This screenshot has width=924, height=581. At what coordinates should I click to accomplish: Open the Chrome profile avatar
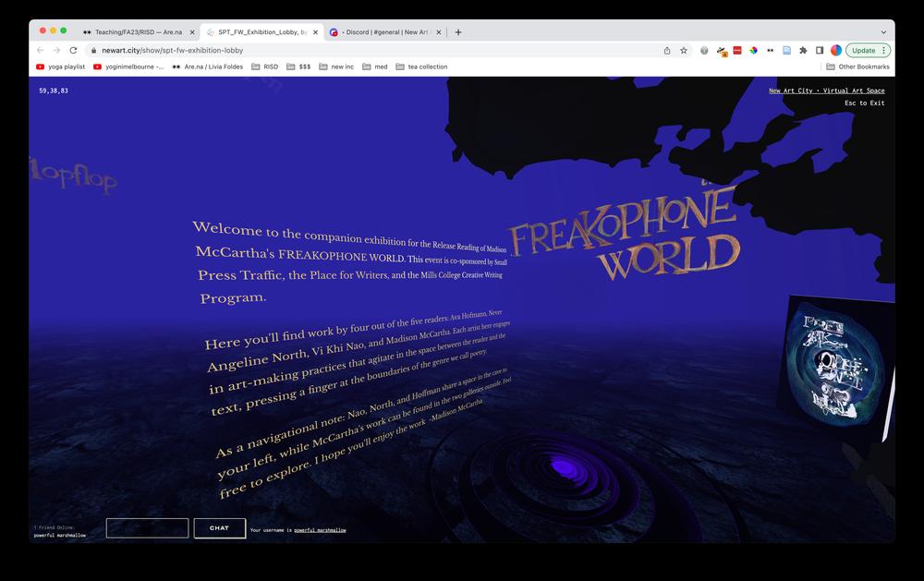[x=836, y=51]
